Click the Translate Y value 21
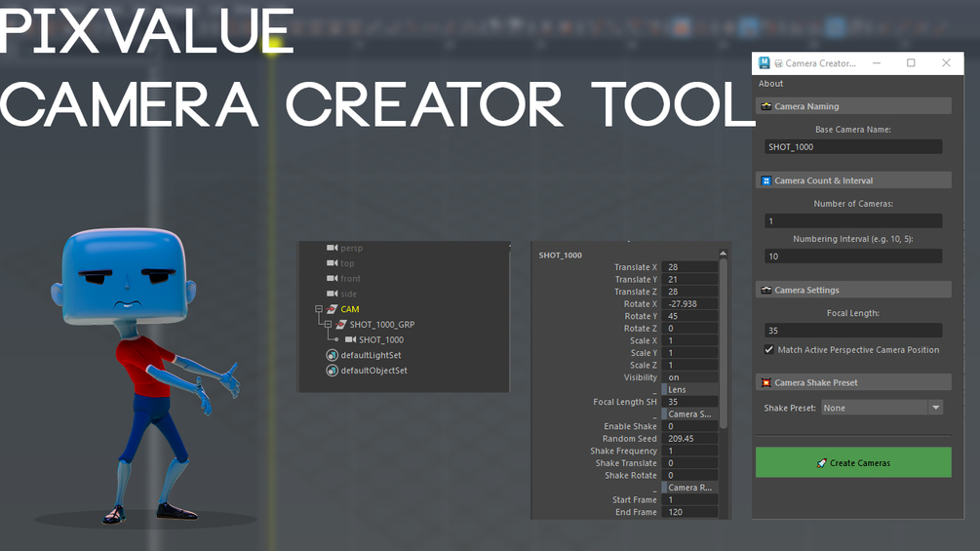Screen dimensions: 980x551 (x=689, y=279)
